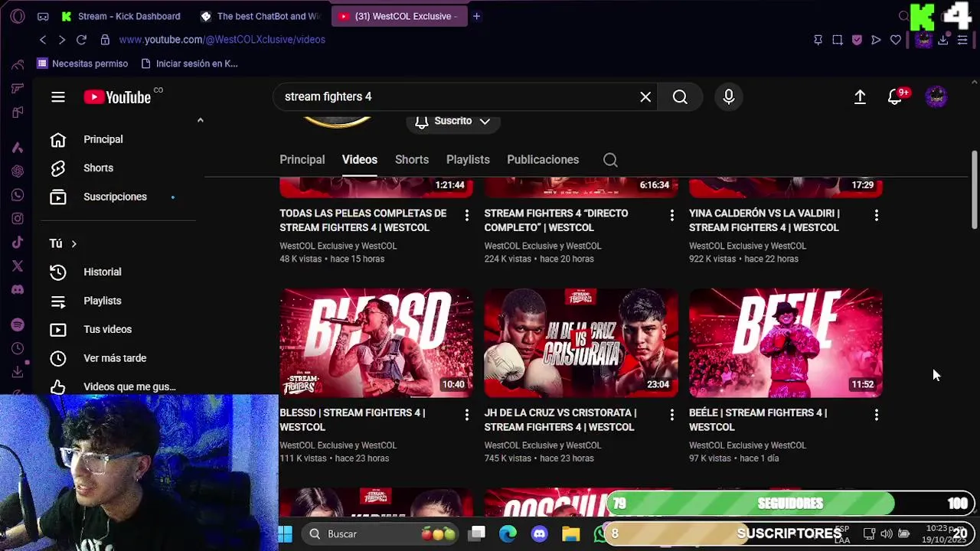Open Ver más tarde in sidebar
980x551 pixels.
click(117, 358)
